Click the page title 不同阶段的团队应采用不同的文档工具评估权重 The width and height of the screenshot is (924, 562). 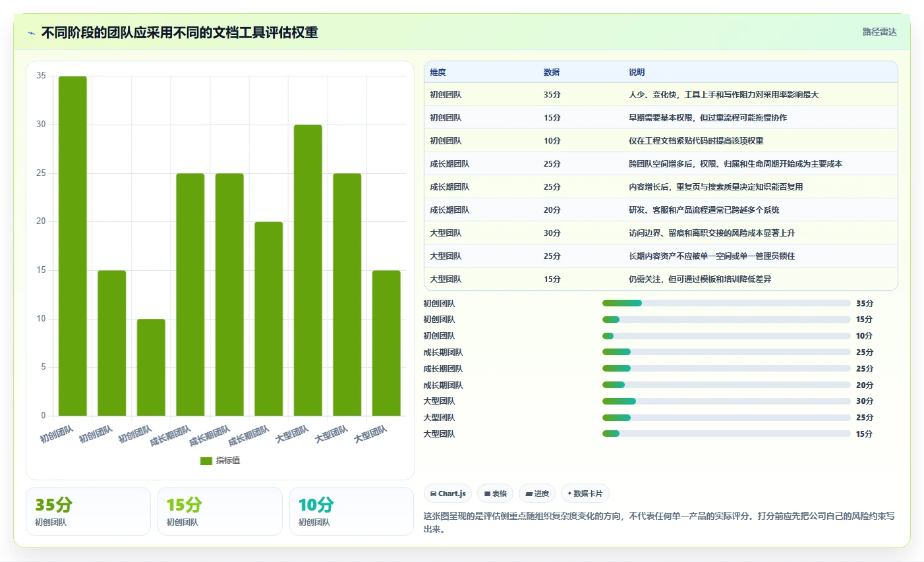(x=180, y=33)
